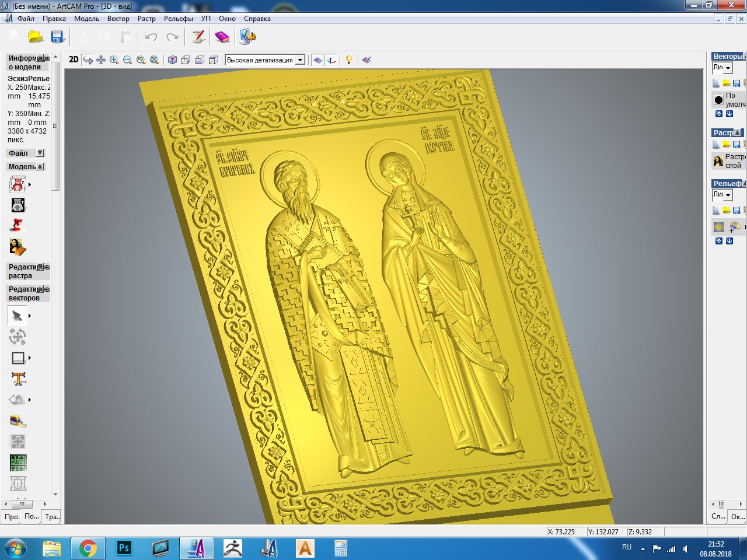The height and width of the screenshot is (560, 747).
Task: Collapse the Модель section
Action: point(40,167)
